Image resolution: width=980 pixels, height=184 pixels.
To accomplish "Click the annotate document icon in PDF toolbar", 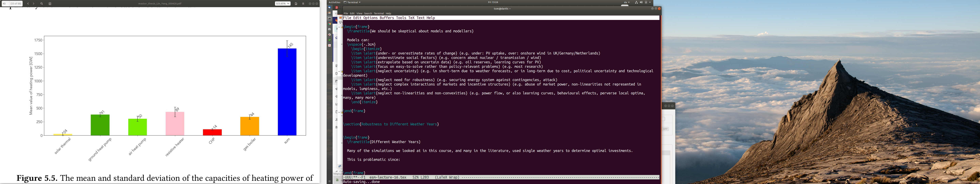I will [x=50, y=3].
